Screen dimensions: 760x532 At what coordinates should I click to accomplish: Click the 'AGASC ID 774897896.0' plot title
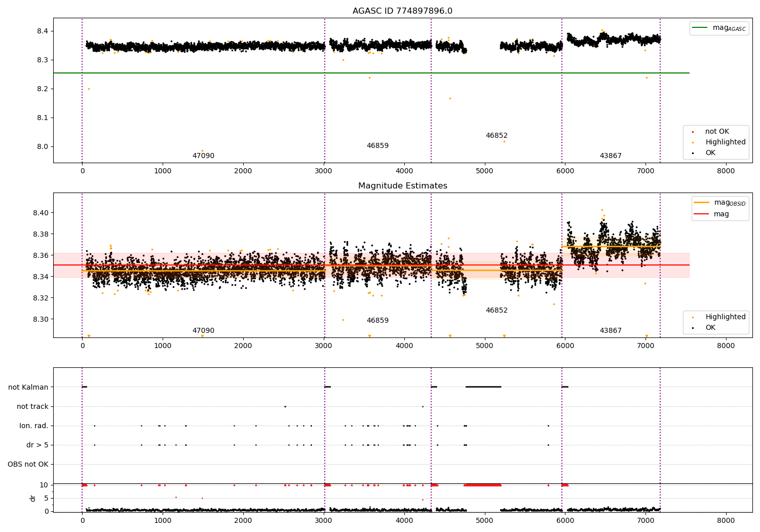[x=402, y=11]
